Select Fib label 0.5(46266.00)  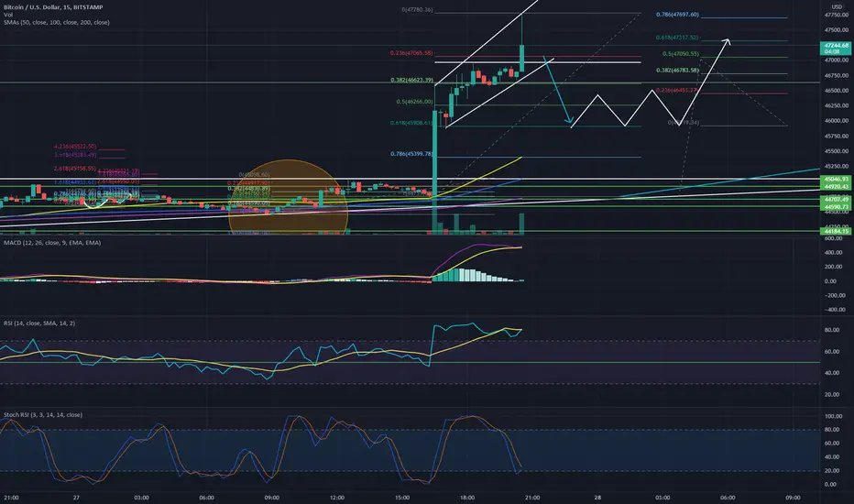pyautogui.click(x=414, y=102)
